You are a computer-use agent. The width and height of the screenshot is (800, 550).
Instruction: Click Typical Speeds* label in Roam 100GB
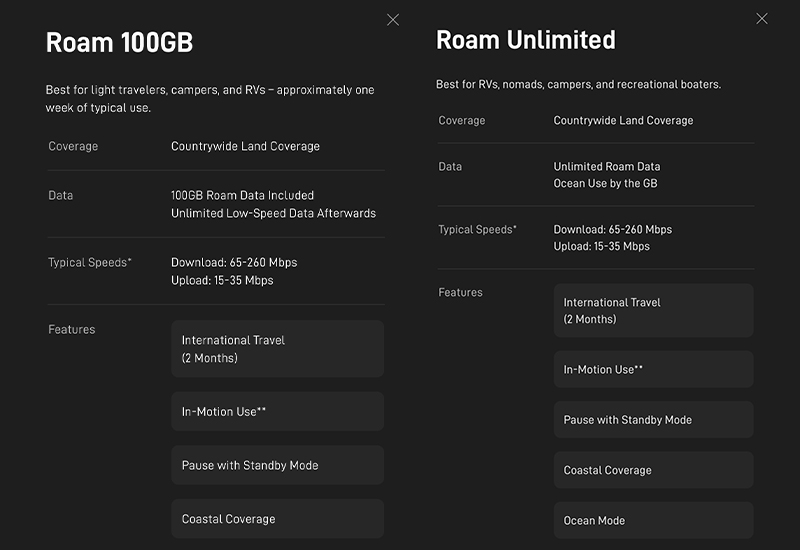pos(90,263)
